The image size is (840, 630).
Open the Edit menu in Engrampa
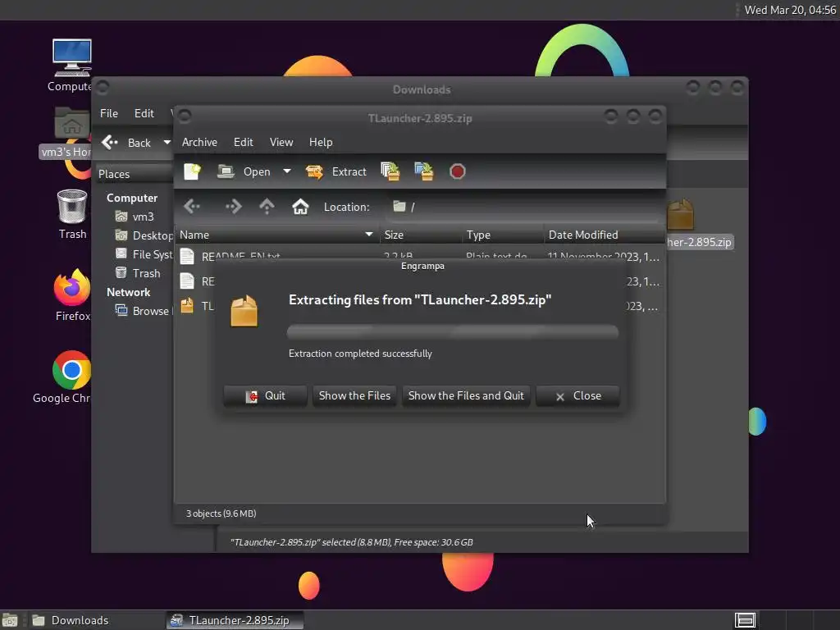tap(243, 142)
